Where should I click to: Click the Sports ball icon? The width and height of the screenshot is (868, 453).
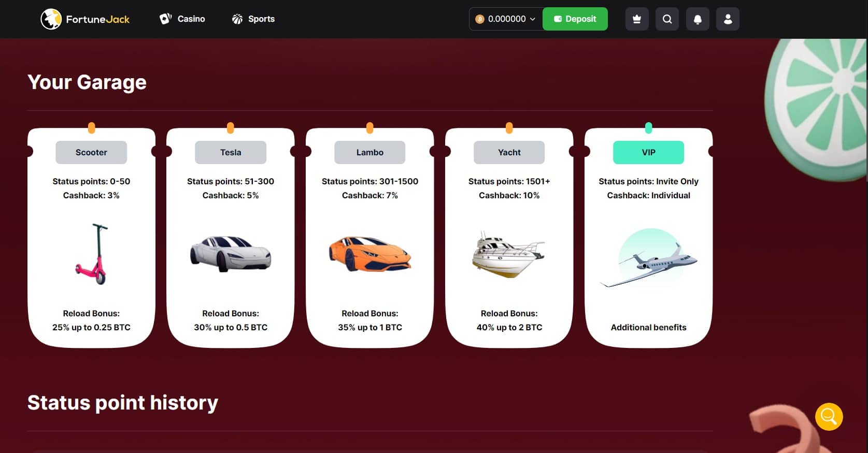[x=237, y=19]
